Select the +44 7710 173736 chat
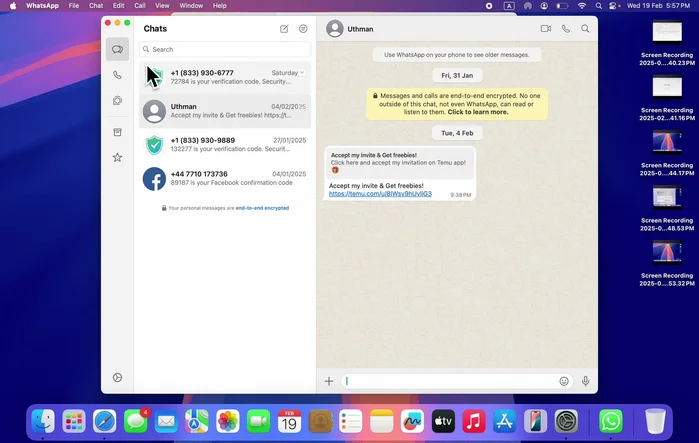The width and height of the screenshot is (699, 443). pyautogui.click(x=225, y=179)
